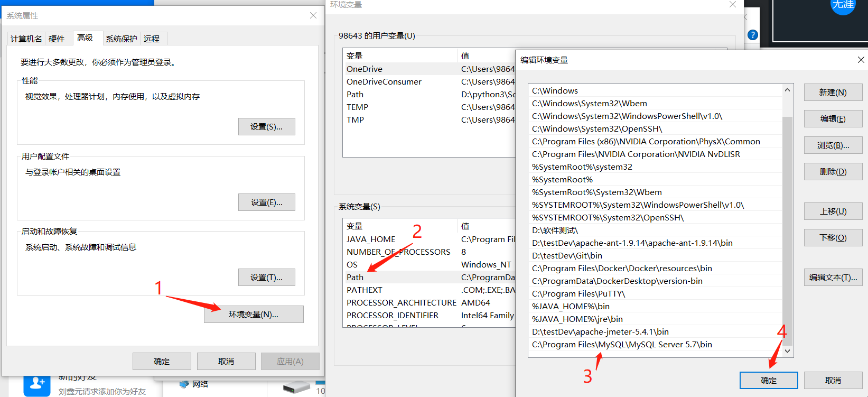The width and height of the screenshot is (868, 397).
Task: Select the C:\Windows path entry
Action: click(655, 91)
